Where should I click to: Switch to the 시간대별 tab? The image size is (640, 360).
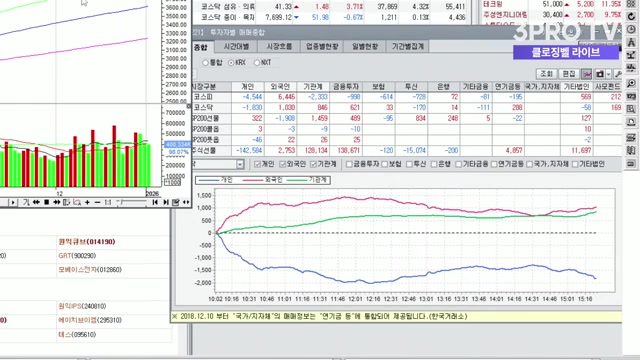tap(236, 46)
